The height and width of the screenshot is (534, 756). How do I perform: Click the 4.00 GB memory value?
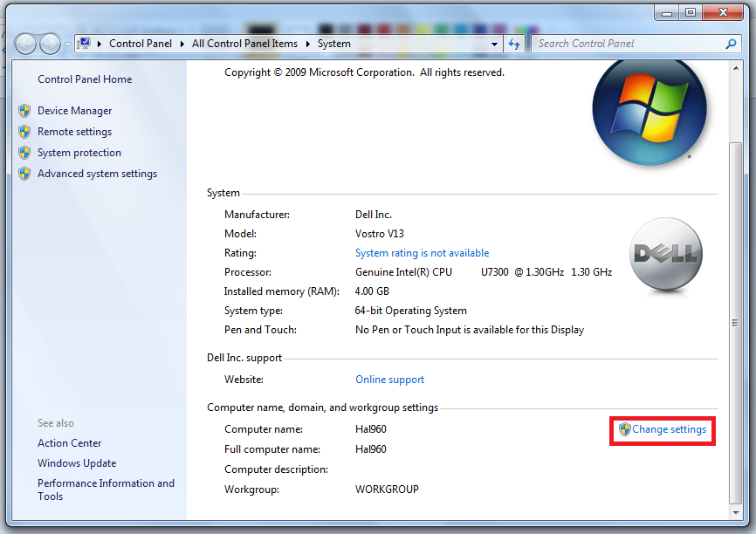coord(372,291)
